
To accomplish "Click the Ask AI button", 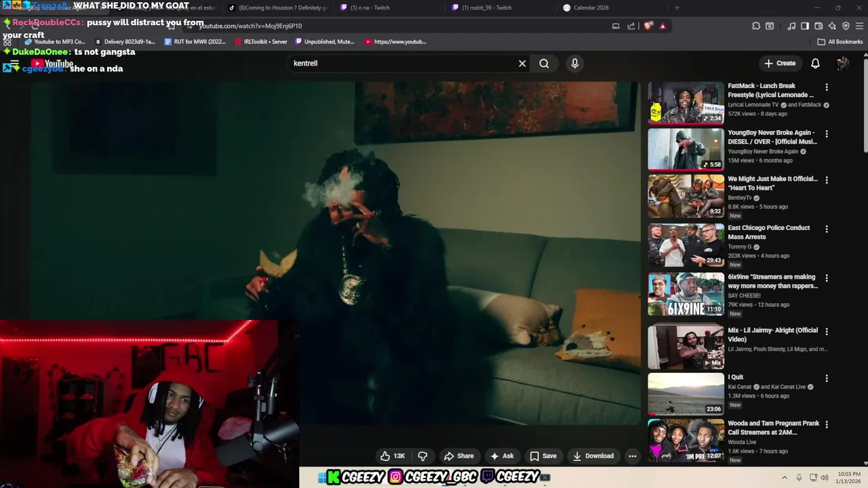I will click(x=502, y=456).
